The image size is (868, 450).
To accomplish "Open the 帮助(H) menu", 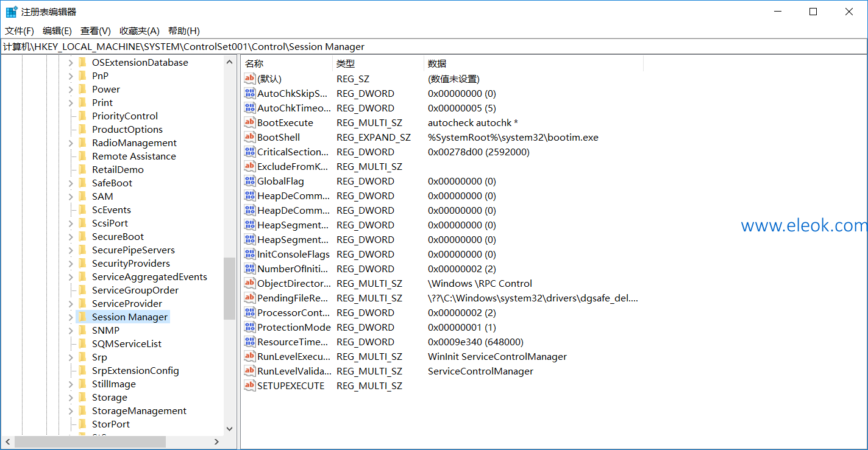I will click(184, 30).
